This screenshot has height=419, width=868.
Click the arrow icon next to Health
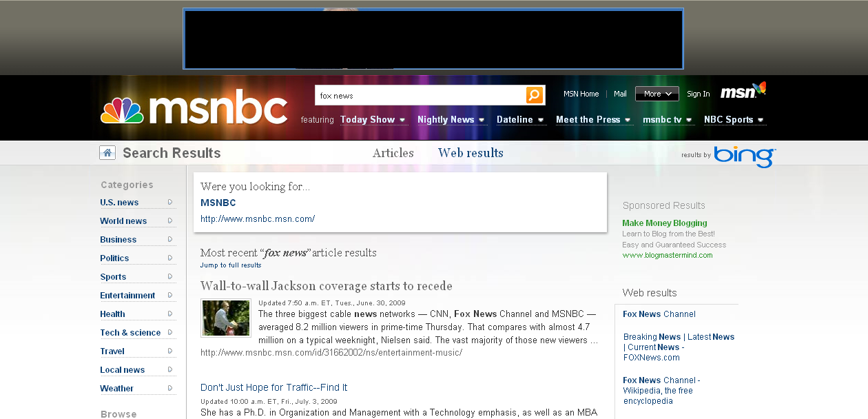coord(170,314)
